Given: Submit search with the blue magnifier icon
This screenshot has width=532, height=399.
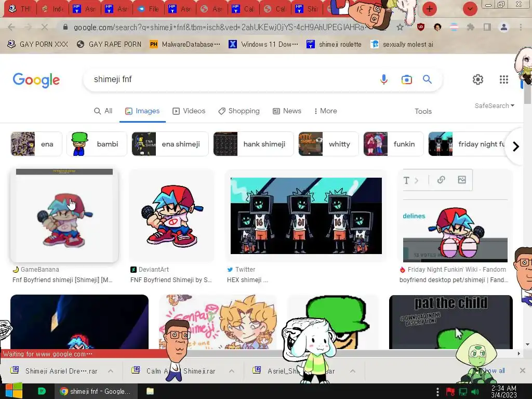Looking at the screenshot, I should [x=427, y=79].
